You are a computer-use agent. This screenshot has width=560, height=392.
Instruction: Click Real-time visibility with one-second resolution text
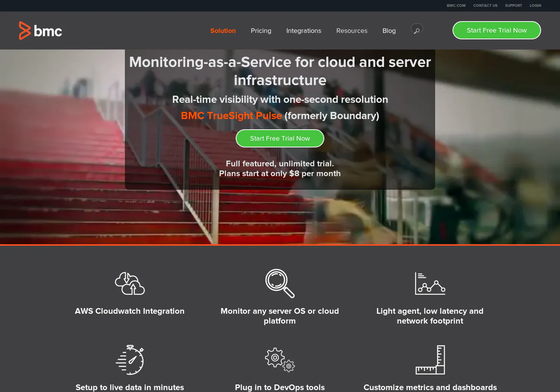click(x=280, y=99)
